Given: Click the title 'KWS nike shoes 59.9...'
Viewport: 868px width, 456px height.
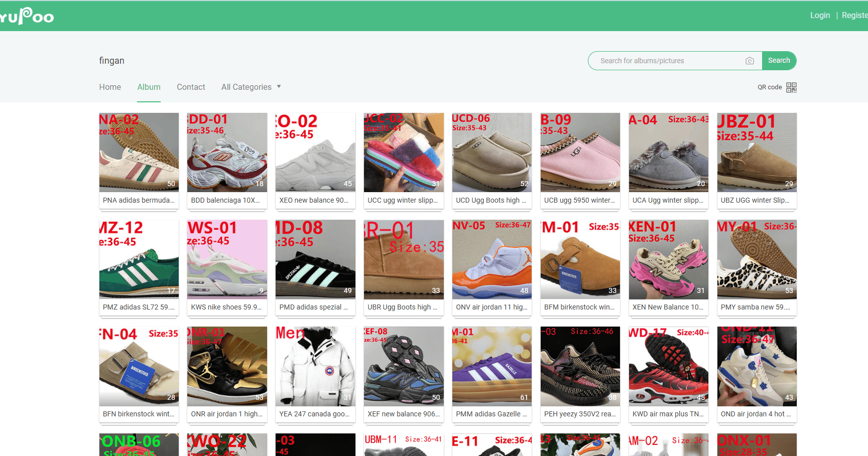Looking at the screenshot, I should [x=226, y=307].
